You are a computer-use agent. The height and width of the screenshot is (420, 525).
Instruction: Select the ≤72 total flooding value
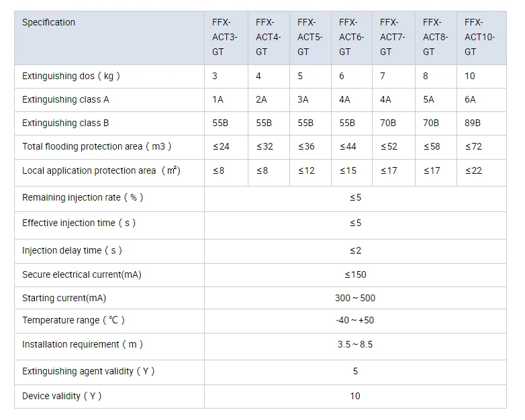[x=473, y=147]
